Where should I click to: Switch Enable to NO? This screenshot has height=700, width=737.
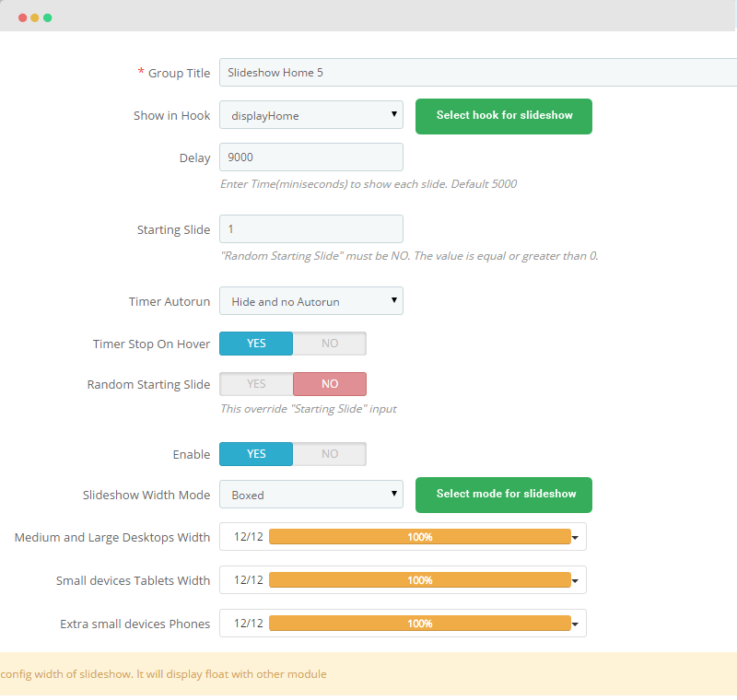pos(330,454)
